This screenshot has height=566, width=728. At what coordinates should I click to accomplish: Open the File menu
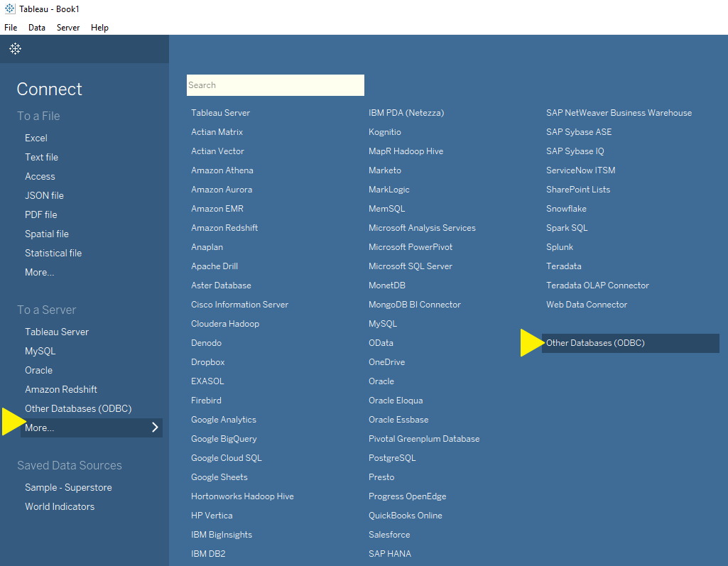pyautogui.click(x=11, y=28)
